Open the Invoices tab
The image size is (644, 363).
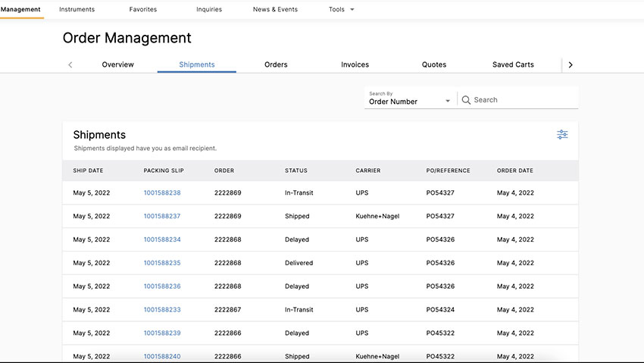[355, 64]
